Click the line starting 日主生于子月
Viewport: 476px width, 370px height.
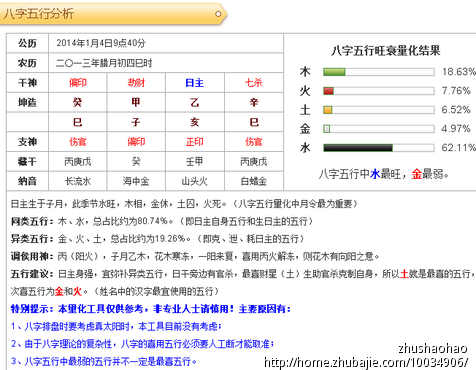tap(184, 204)
